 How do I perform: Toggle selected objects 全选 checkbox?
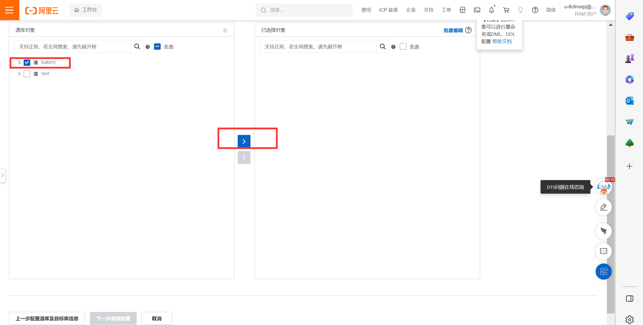point(403,47)
